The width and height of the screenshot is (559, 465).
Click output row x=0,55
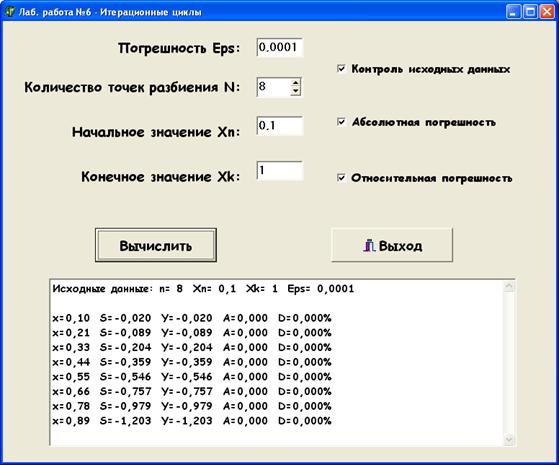[x=192, y=377]
